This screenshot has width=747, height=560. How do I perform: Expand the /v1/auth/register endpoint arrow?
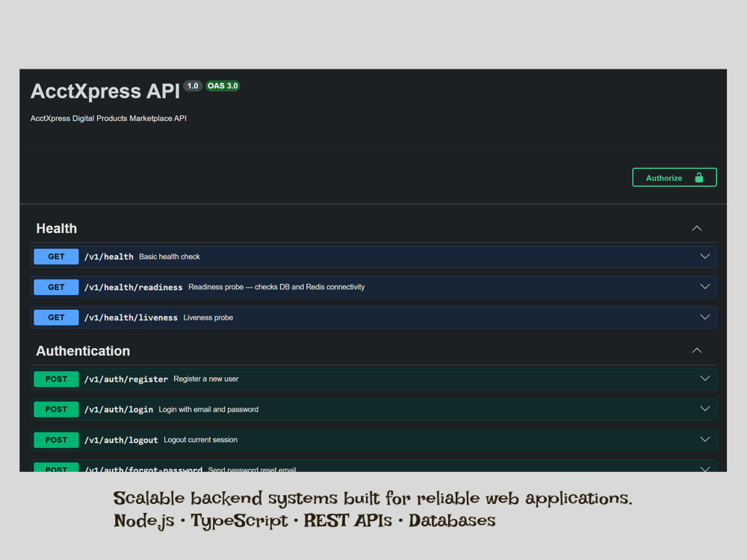click(705, 379)
